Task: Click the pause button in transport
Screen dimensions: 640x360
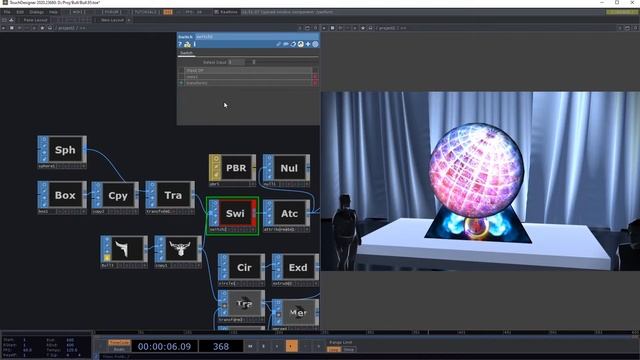Action: coord(264,346)
